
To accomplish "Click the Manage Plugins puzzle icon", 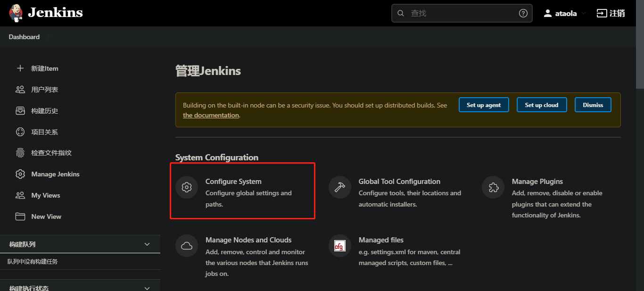I will point(493,187).
